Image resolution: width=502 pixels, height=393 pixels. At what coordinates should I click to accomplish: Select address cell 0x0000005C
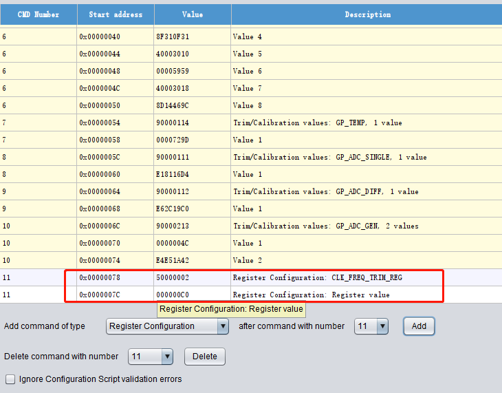coord(115,157)
